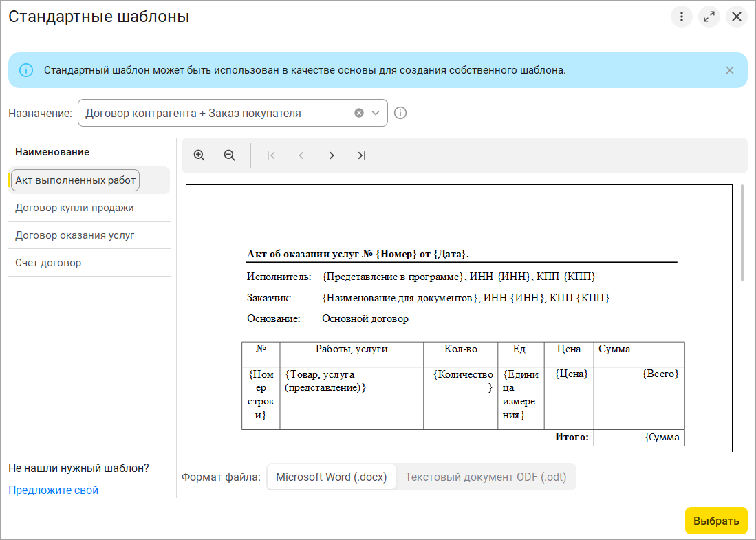Click the preview vertical scrollbar
The width and height of the screenshot is (756, 540).
(742, 233)
